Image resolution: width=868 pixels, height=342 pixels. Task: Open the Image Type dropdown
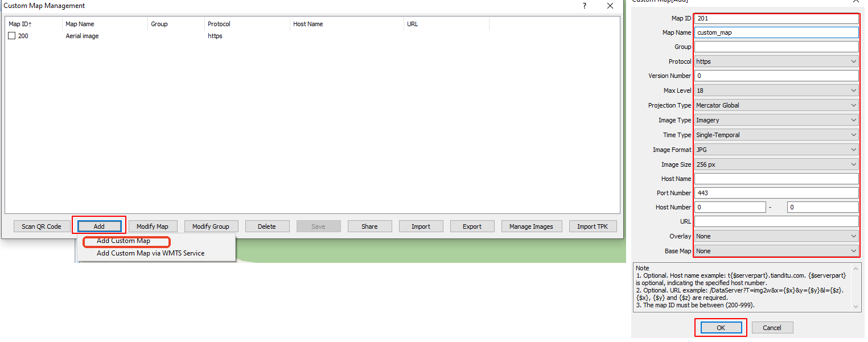[776, 120]
